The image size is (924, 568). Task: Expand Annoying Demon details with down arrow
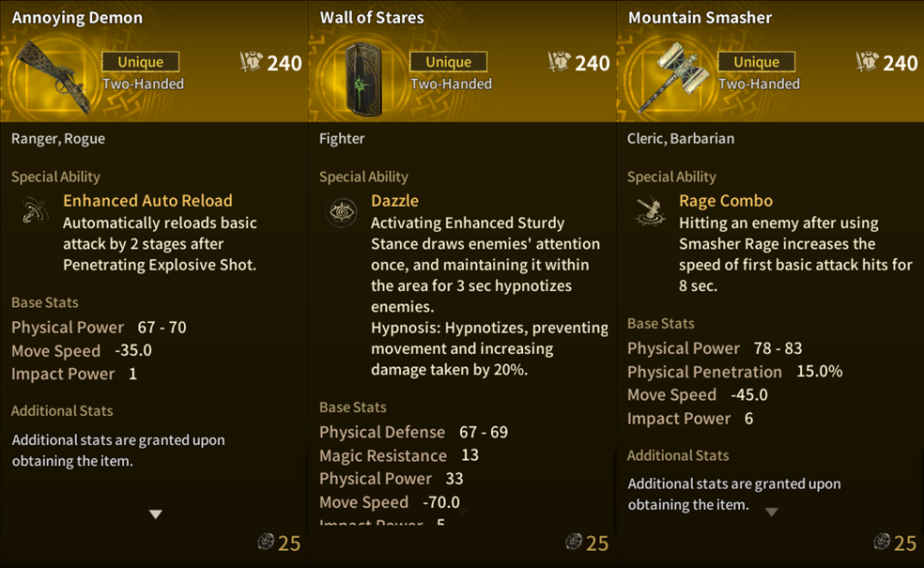156,514
